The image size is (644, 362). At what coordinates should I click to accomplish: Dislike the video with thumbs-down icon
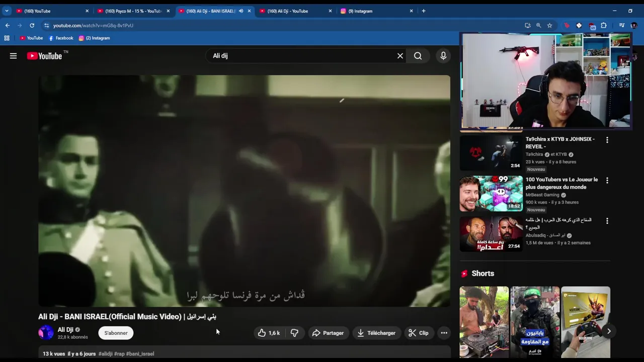(x=295, y=333)
